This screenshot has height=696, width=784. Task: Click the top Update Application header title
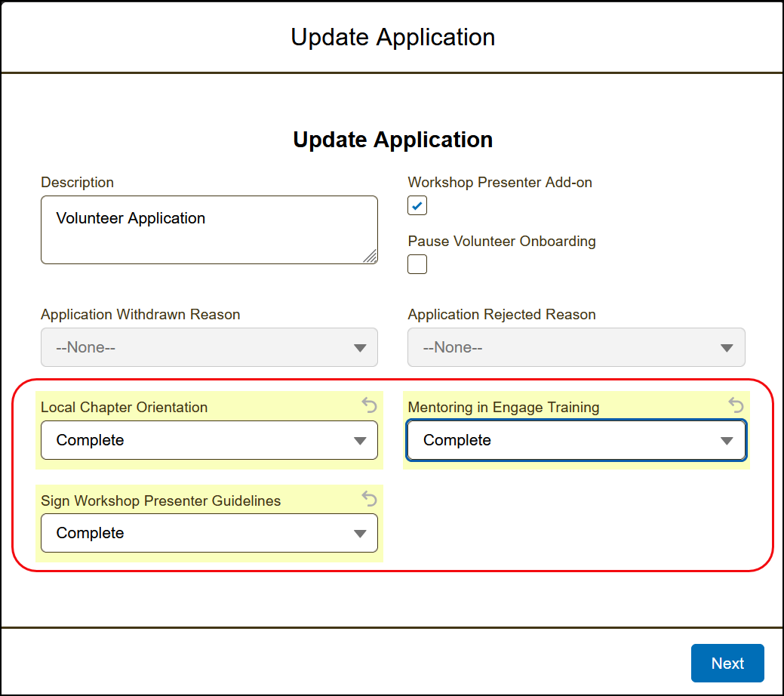pos(392,37)
